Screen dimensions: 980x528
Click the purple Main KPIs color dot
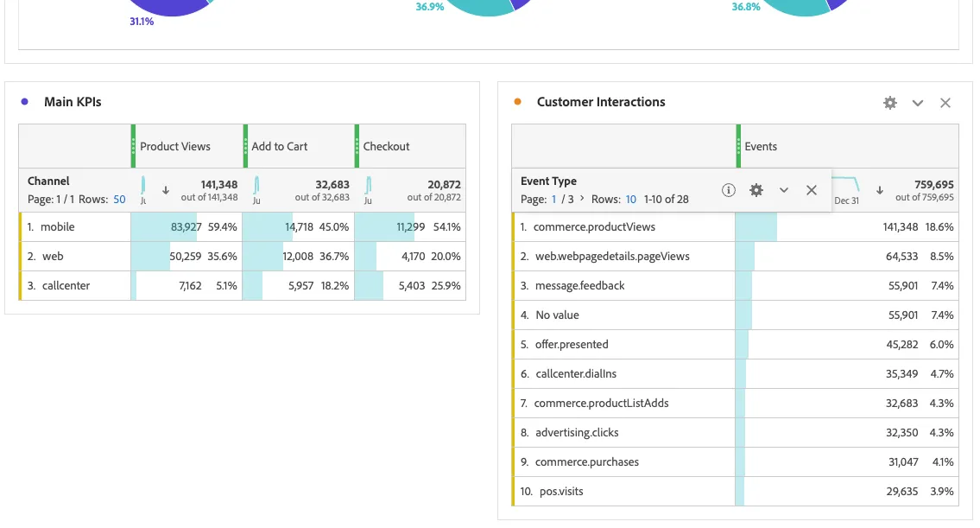(24, 101)
